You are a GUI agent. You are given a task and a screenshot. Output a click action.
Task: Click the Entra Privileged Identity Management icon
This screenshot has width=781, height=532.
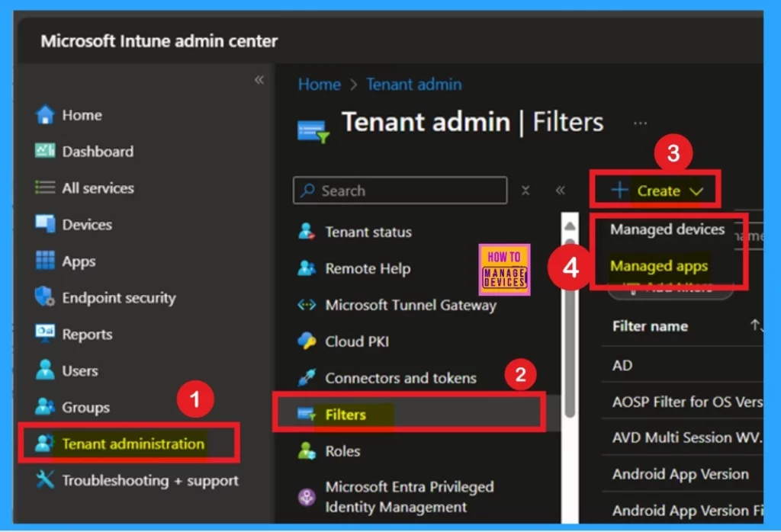(307, 497)
